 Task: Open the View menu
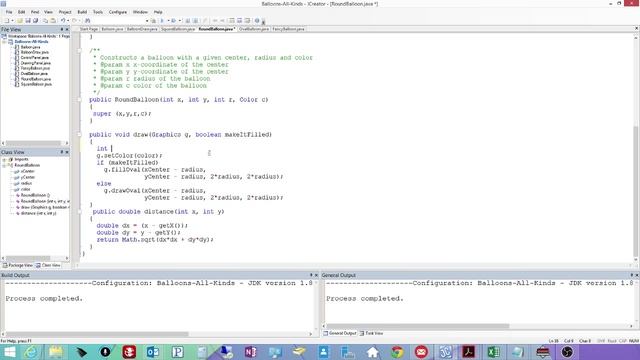tap(48, 12)
